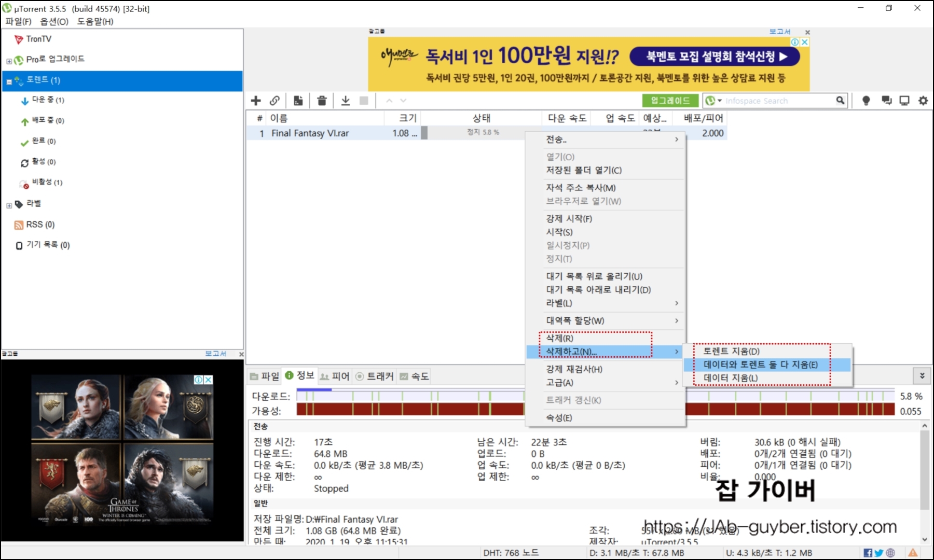Select RSS (0) in sidebar

point(40,225)
